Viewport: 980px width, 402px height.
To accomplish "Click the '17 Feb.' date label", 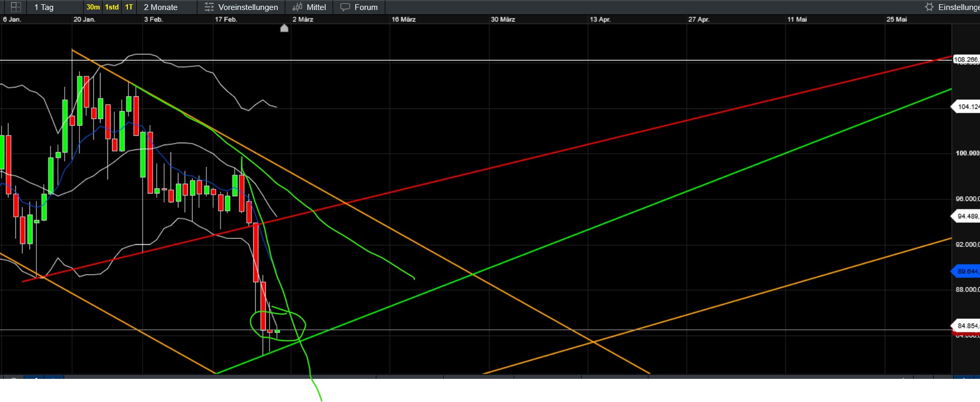I will (x=226, y=19).
